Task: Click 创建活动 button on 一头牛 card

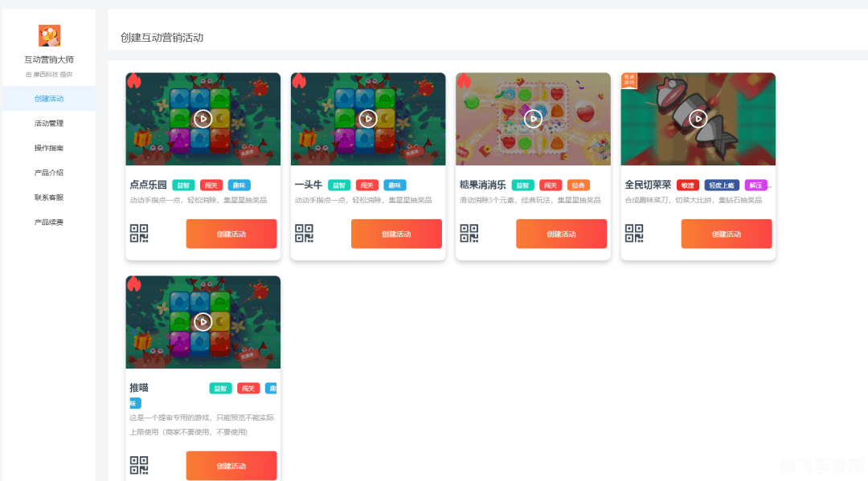Action: (x=396, y=234)
